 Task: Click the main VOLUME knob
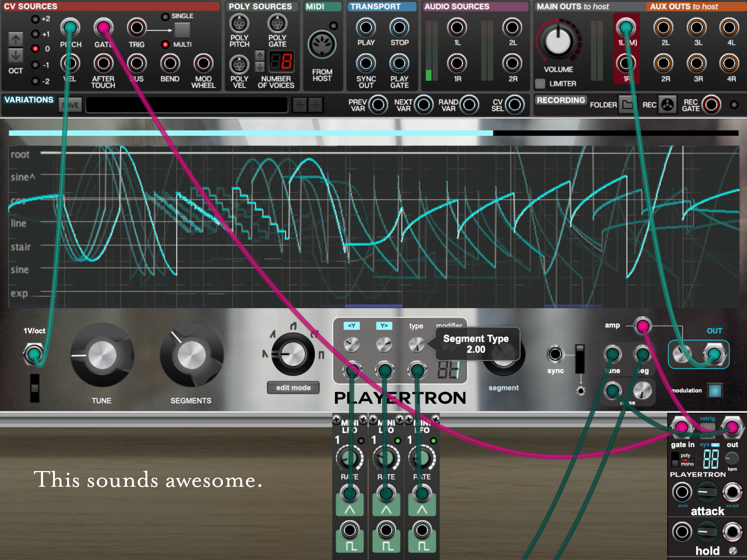pos(558,41)
